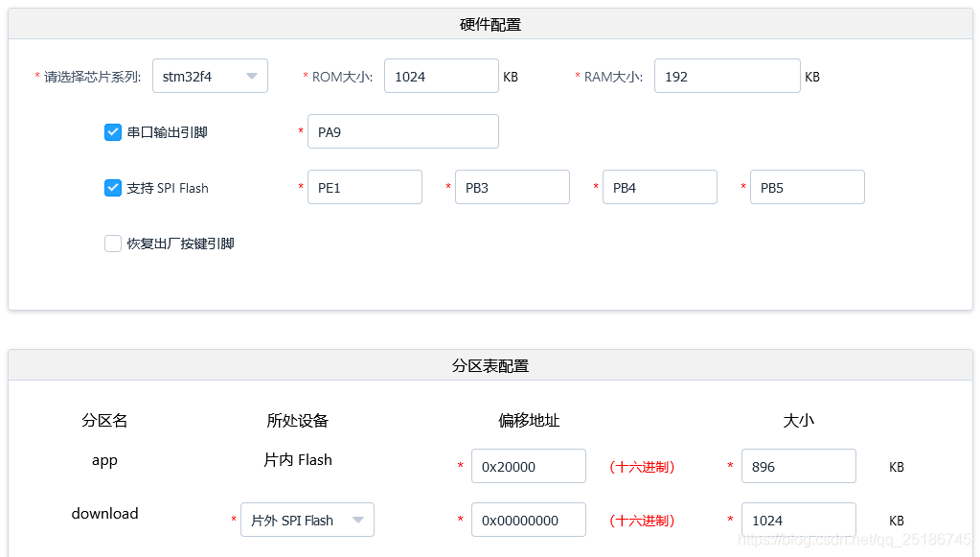This screenshot has width=980, height=557.
Task: Click the RAM size field showing 192
Action: [727, 76]
